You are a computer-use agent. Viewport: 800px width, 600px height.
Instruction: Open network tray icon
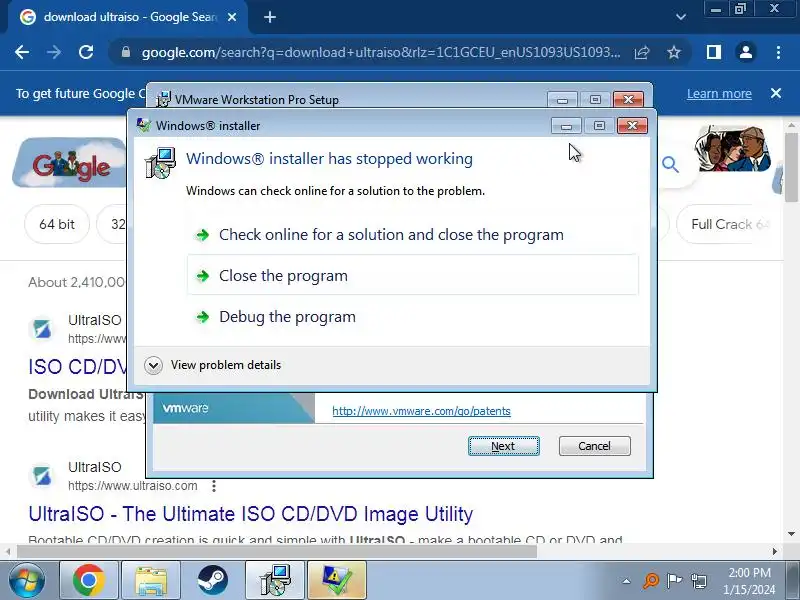pyautogui.click(x=699, y=581)
